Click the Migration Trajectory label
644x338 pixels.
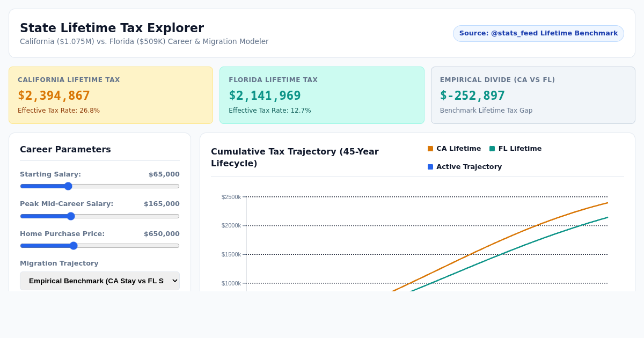coord(59,263)
